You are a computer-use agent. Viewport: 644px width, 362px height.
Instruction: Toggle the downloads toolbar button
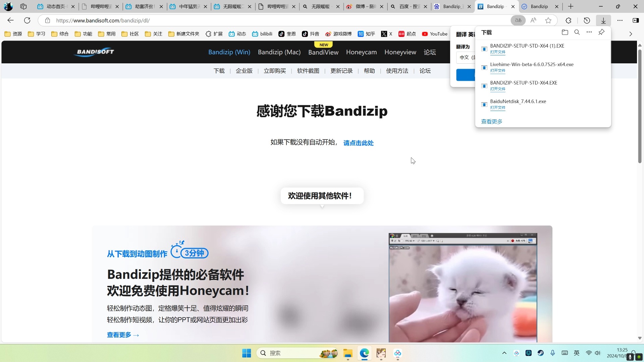(x=603, y=20)
